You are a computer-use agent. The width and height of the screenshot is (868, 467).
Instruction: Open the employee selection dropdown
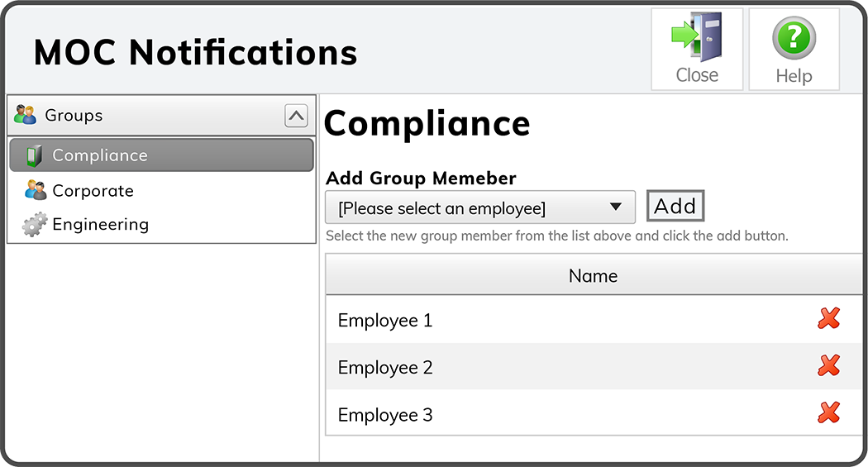coord(480,207)
